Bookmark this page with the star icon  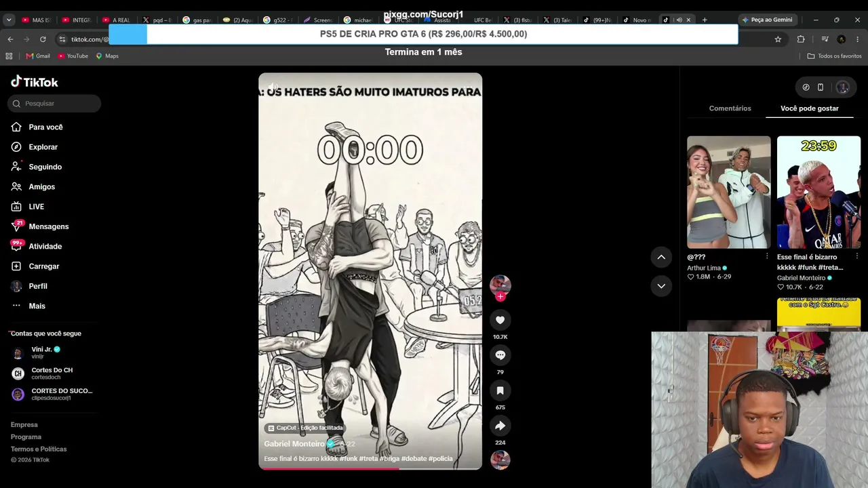point(778,39)
